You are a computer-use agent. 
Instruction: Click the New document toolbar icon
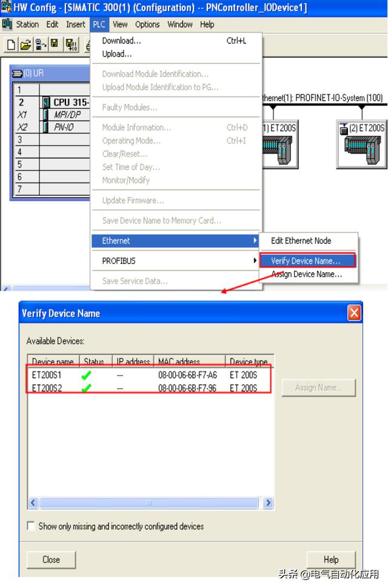pyautogui.click(x=12, y=45)
